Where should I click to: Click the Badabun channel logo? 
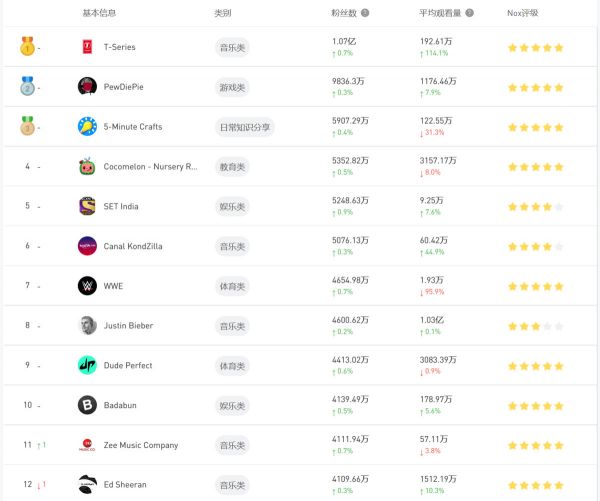pos(87,405)
